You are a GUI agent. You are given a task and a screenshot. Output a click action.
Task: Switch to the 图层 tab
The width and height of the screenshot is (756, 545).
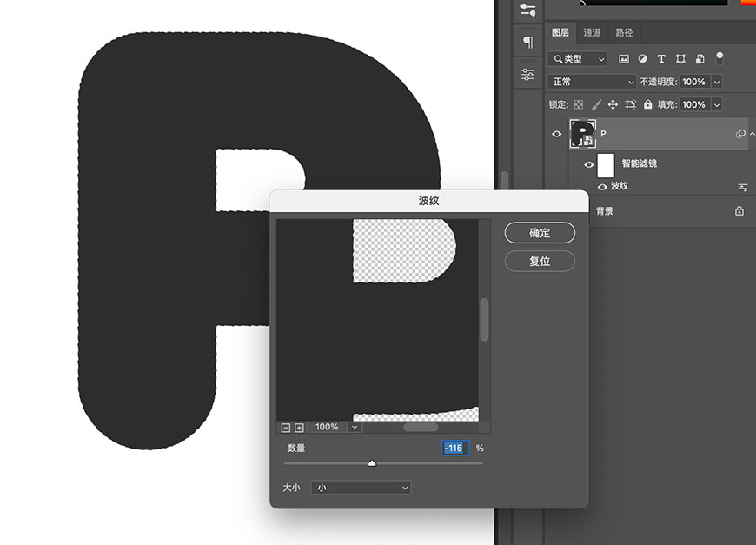point(560,32)
